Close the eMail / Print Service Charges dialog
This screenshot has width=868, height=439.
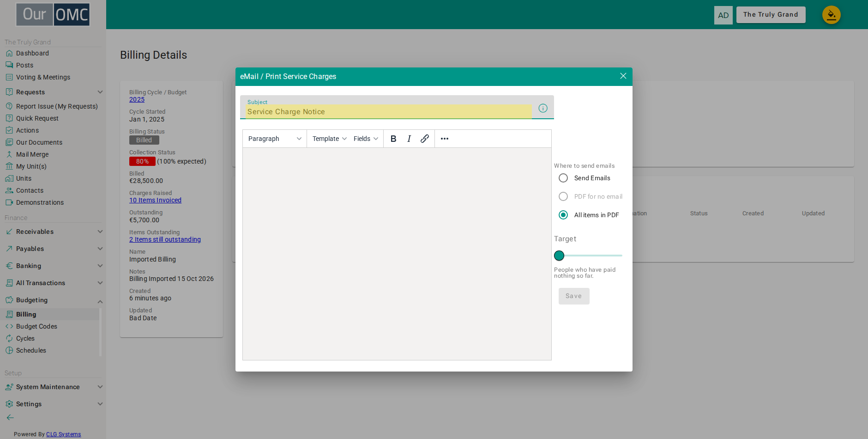click(623, 76)
